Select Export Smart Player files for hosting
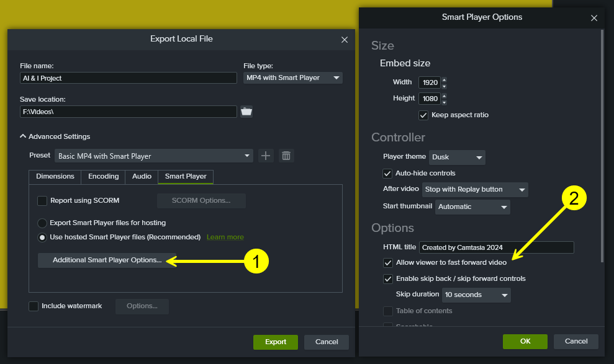 (x=42, y=223)
